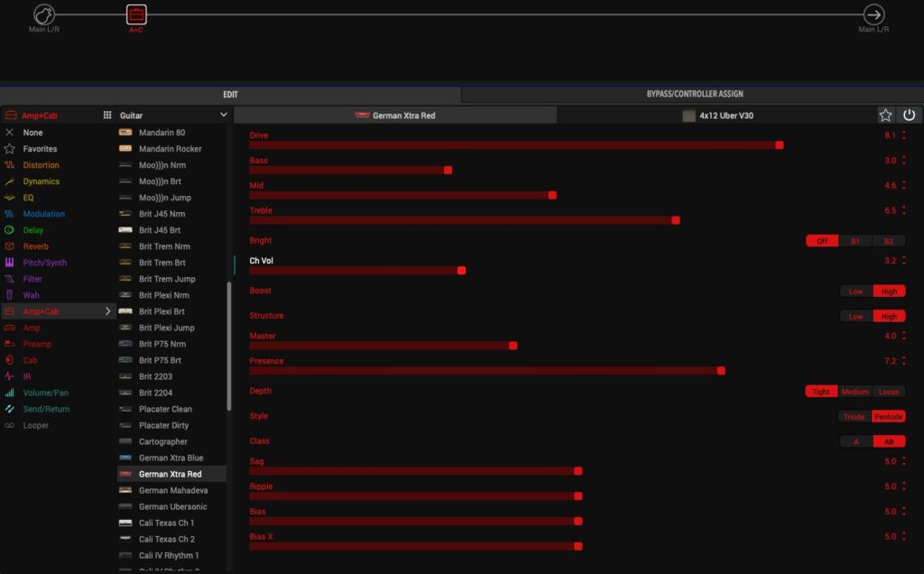Set Boost to Low

point(855,292)
